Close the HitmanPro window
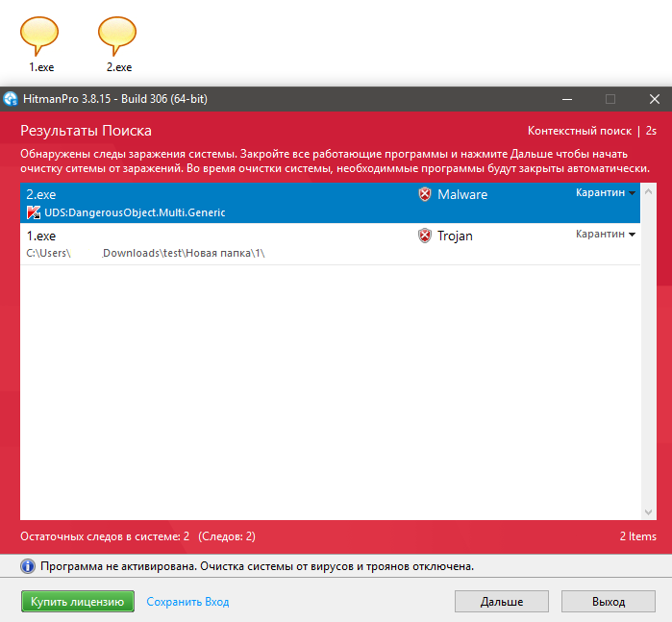This screenshot has height=622, width=672. [655, 99]
